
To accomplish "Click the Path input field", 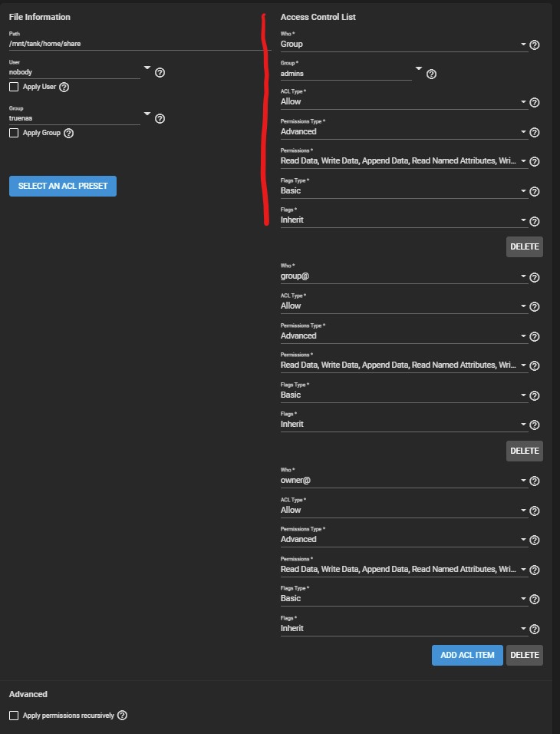I will pos(134,44).
